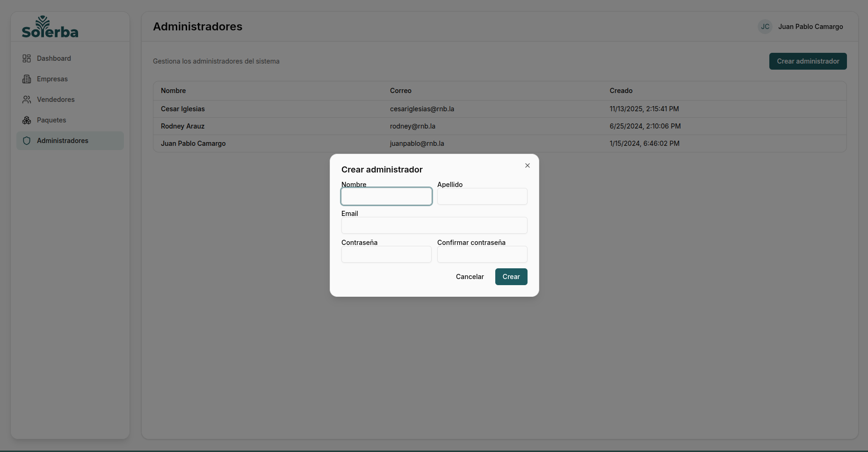The height and width of the screenshot is (452, 868).
Task: Select the Contraseña password field
Action: tap(386, 254)
